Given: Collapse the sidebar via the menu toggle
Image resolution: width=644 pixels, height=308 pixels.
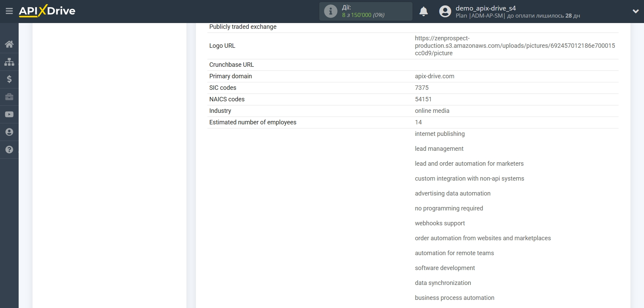Looking at the screenshot, I should point(9,11).
